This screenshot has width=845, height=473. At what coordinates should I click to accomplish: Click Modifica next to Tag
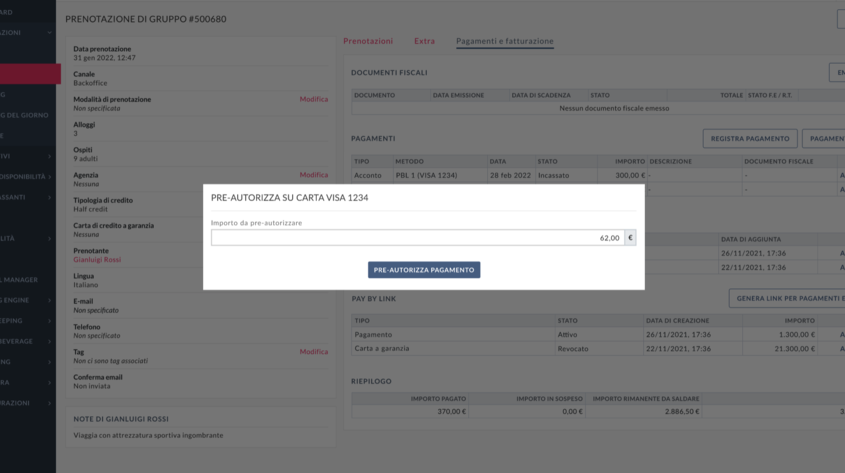click(314, 352)
